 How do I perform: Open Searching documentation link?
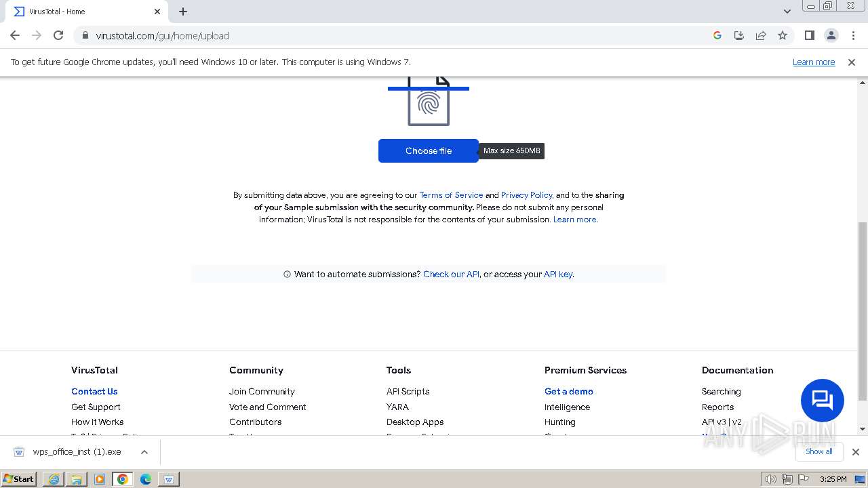tap(721, 392)
